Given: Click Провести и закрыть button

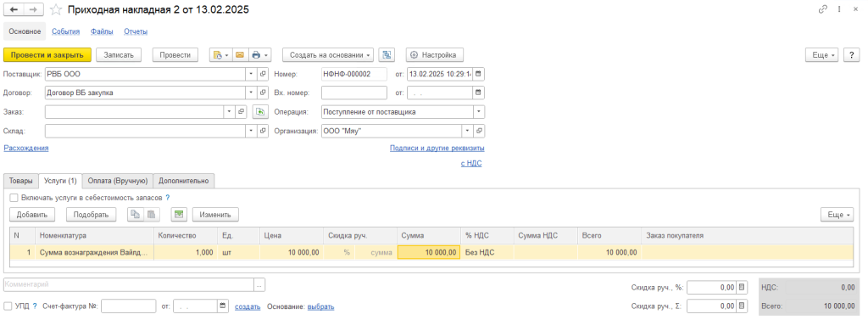Looking at the screenshot, I should point(47,55).
